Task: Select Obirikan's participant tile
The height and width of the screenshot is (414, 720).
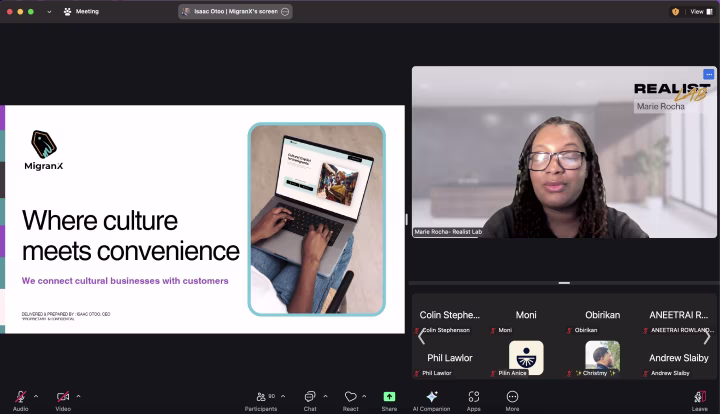Action: click(x=602, y=315)
